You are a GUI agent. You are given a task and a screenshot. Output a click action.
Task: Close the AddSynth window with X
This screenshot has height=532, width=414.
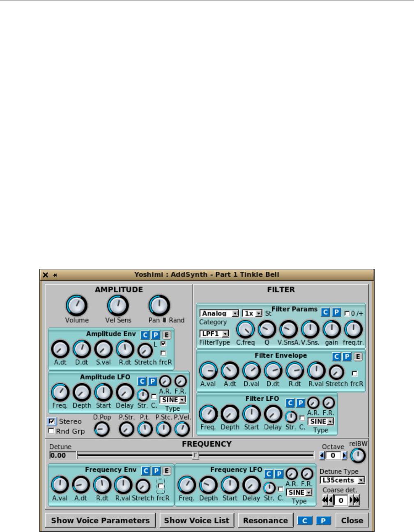pyautogui.click(x=46, y=275)
